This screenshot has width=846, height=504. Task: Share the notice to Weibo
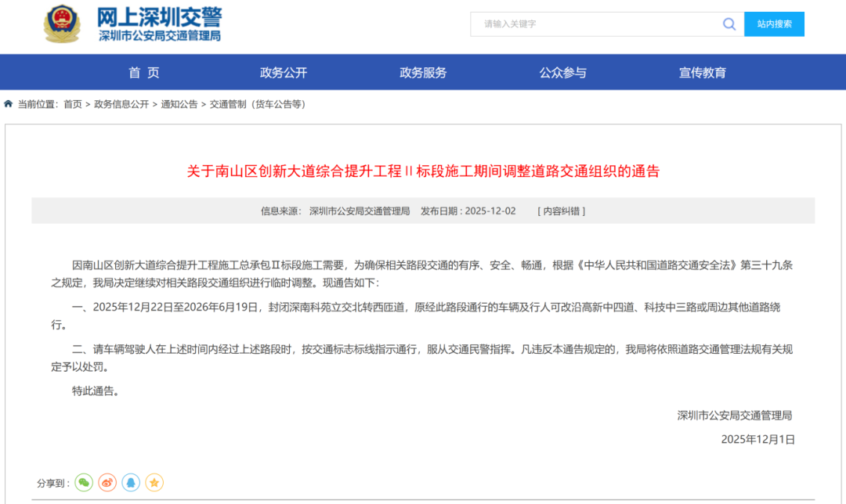(x=107, y=483)
